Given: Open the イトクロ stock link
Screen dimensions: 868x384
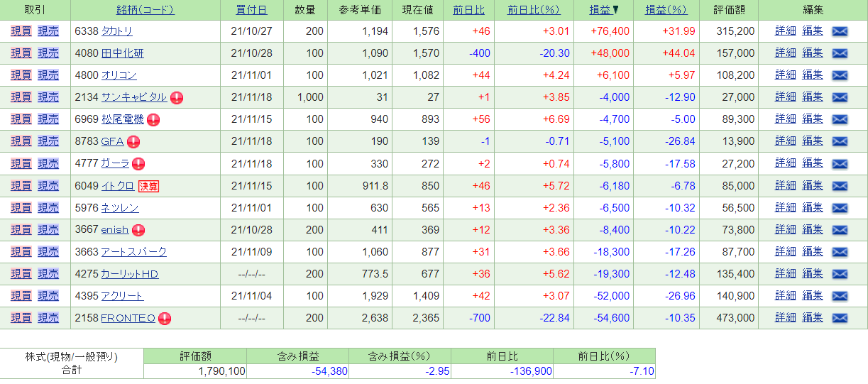Looking at the screenshot, I should (x=117, y=186).
